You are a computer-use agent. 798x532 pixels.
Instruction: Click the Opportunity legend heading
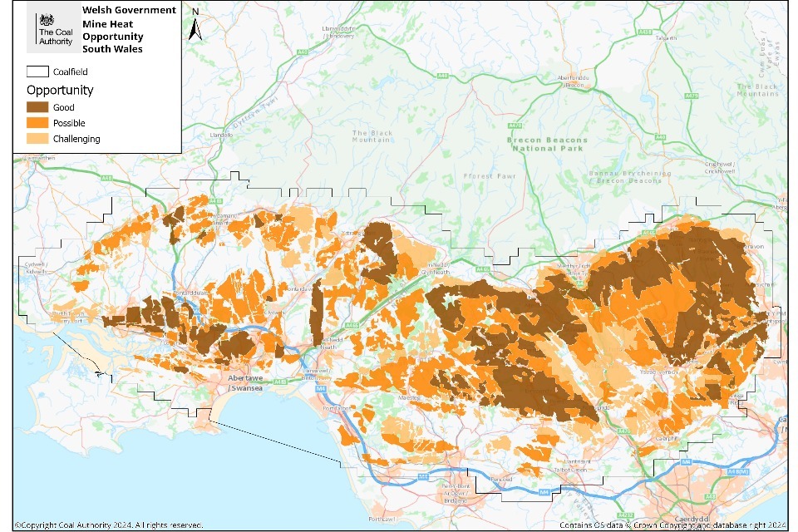point(60,90)
